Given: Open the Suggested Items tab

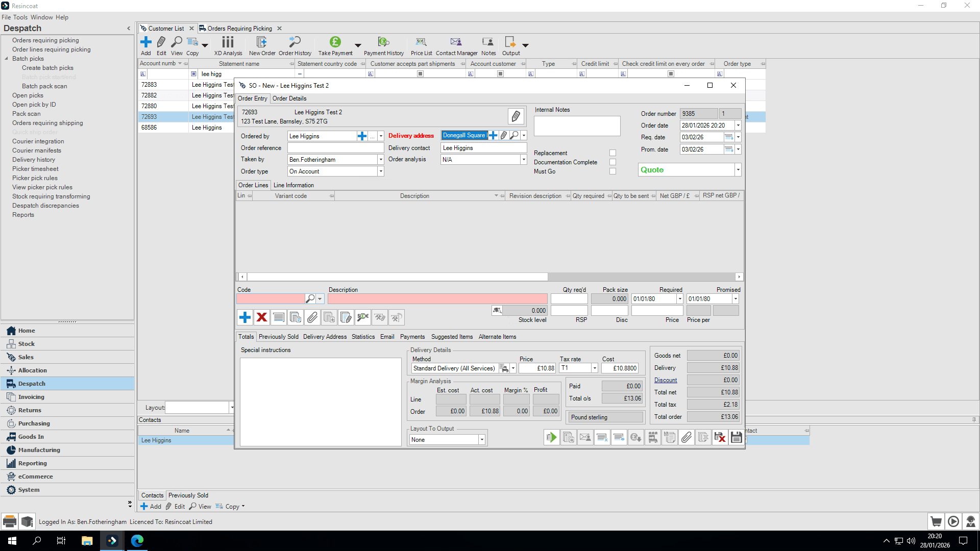Looking at the screenshot, I should [452, 337].
